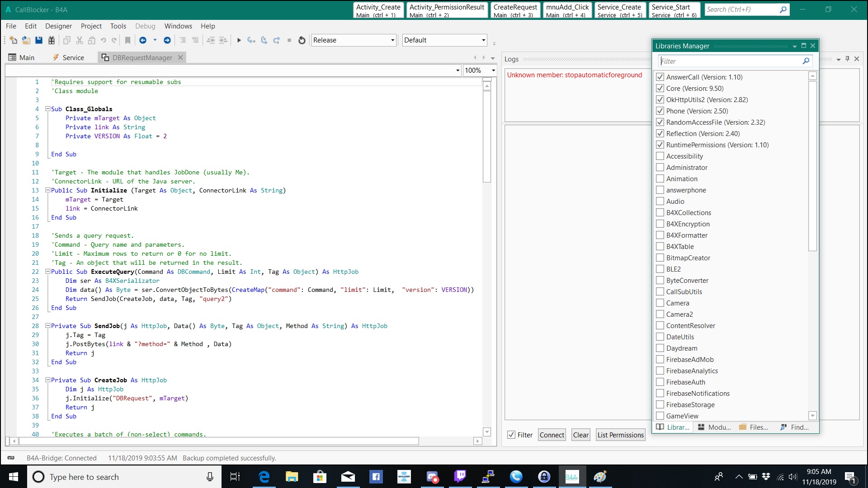Click the navigate forward arrow icon
The image size is (868, 488).
167,40
